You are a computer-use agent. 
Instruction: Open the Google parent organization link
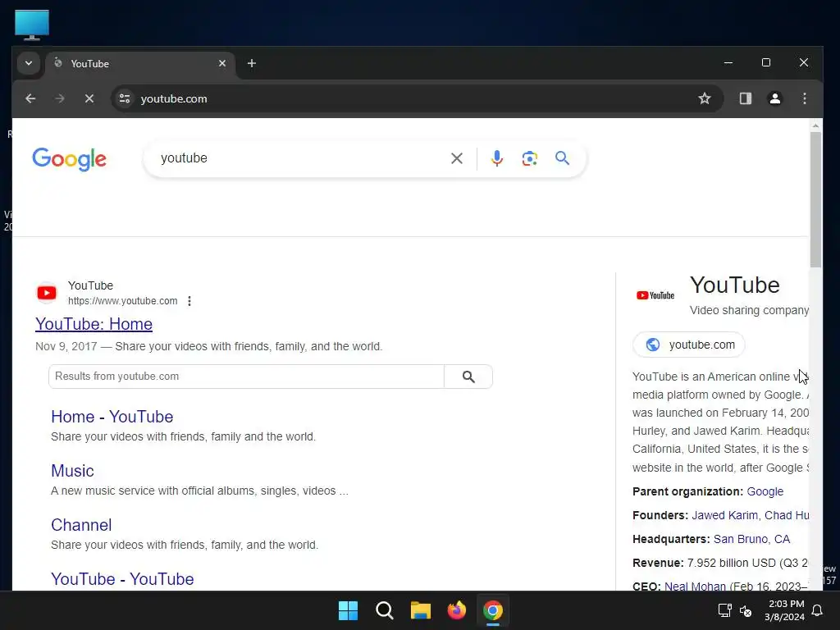[765, 491]
